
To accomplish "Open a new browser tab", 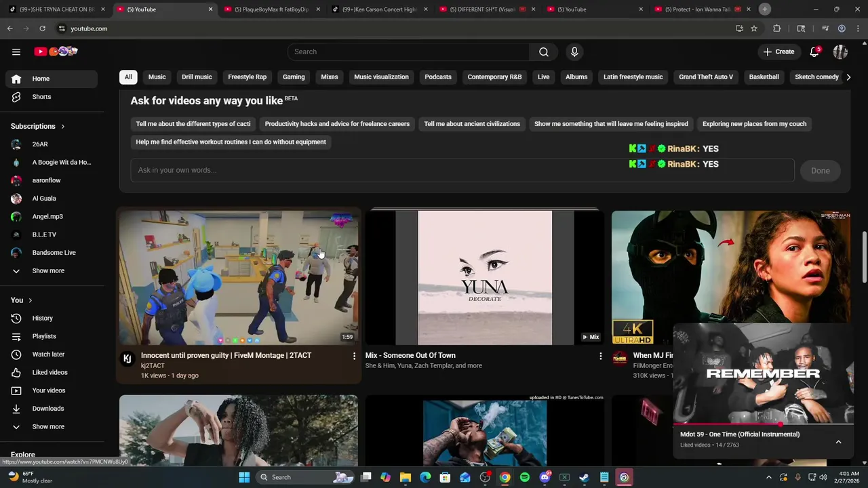I will (x=764, y=9).
